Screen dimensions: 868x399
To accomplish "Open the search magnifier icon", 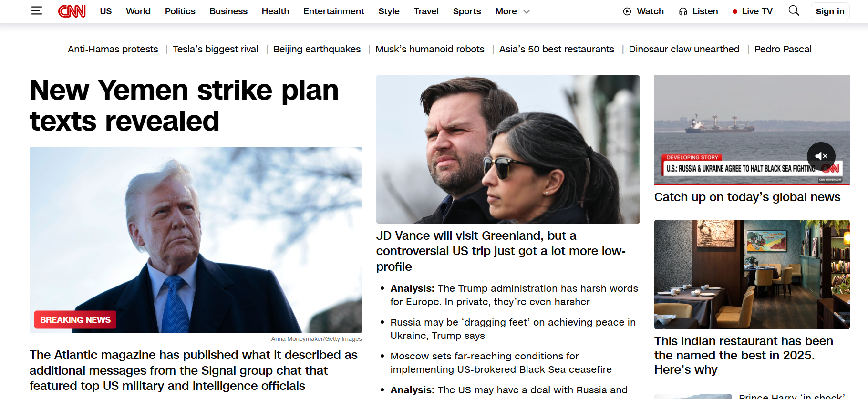I will pyautogui.click(x=794, y=10).
